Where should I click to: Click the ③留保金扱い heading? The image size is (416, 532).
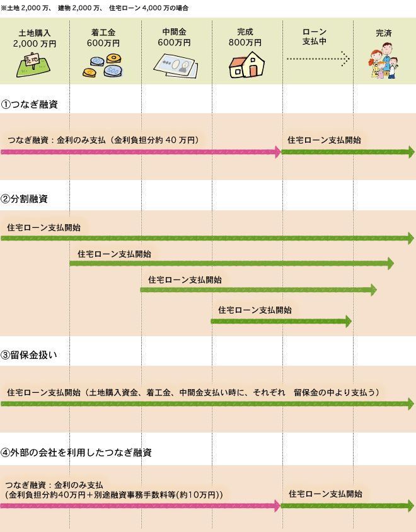click(29, 355)
